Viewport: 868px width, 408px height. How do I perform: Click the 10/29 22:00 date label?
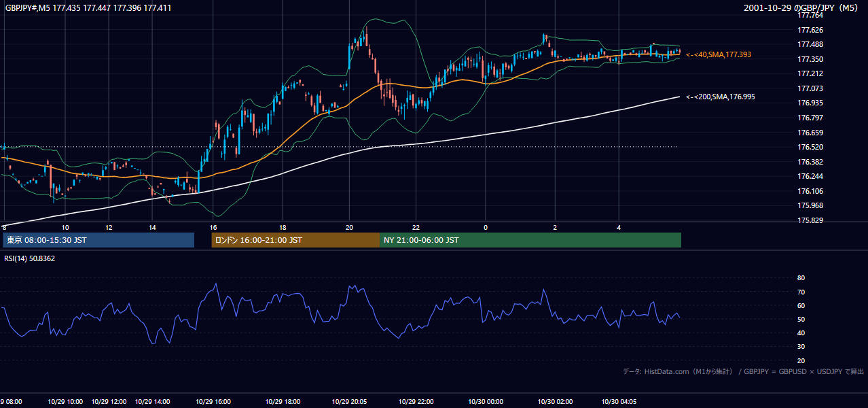(416, 402)
